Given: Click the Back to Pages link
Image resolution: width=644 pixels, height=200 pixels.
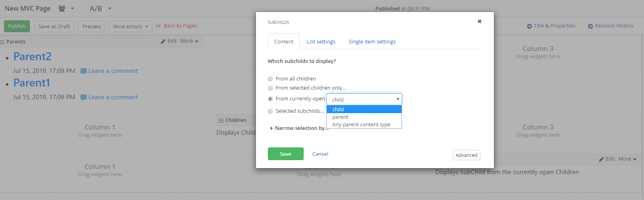Looking at the screenshot, I should (x=180, y=26).
